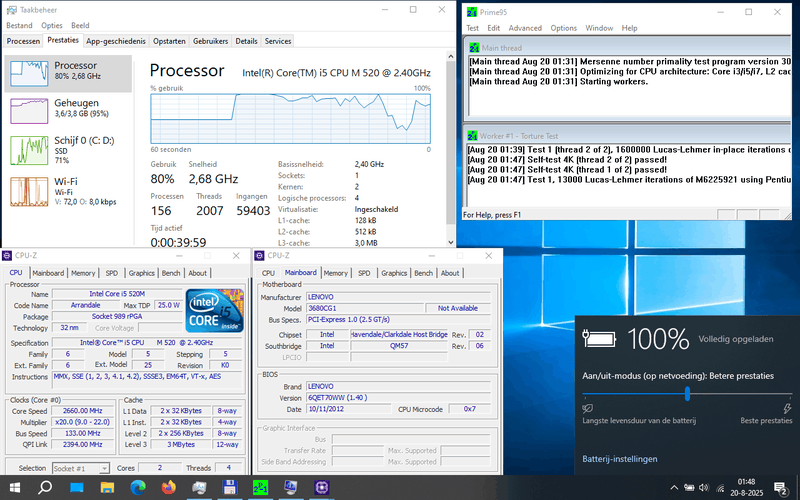Select Processor graph thumbnail in Taakbeheer sidebar
This screenshot has width=800, height=500.
point(29,73)
